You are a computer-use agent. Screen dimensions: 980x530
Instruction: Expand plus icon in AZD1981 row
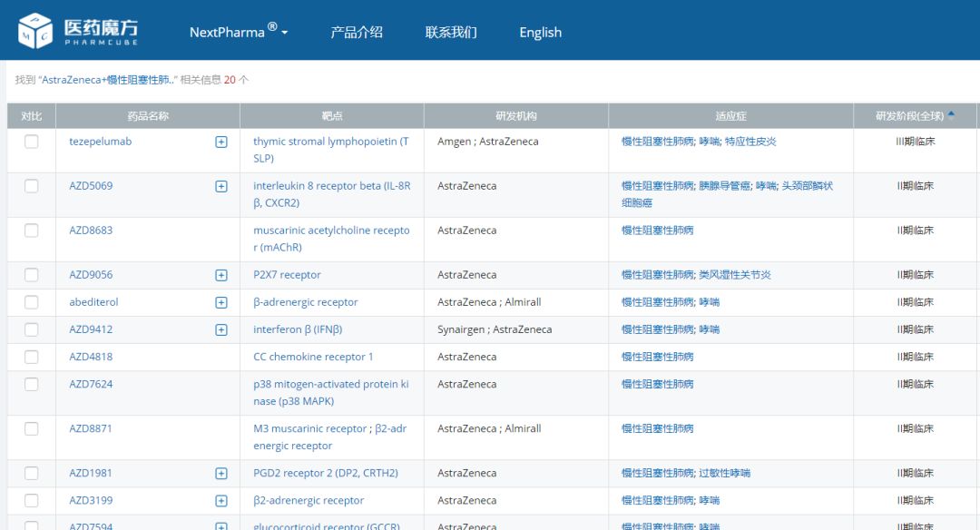tap(221, 474)
